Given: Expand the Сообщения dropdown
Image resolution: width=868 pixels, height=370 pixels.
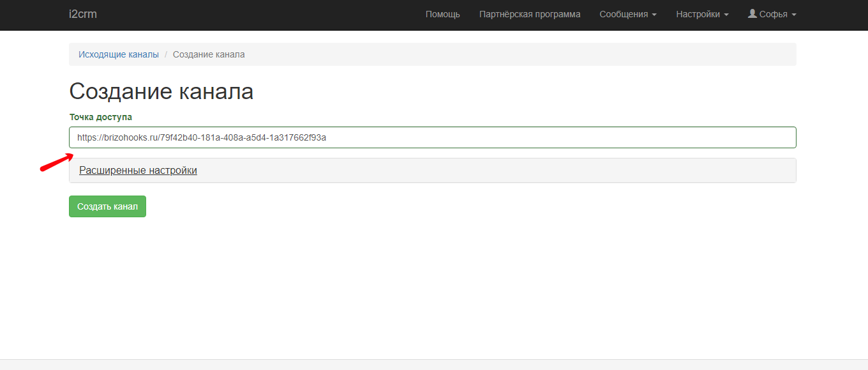Looking at the screenshot, I should 628,14.
